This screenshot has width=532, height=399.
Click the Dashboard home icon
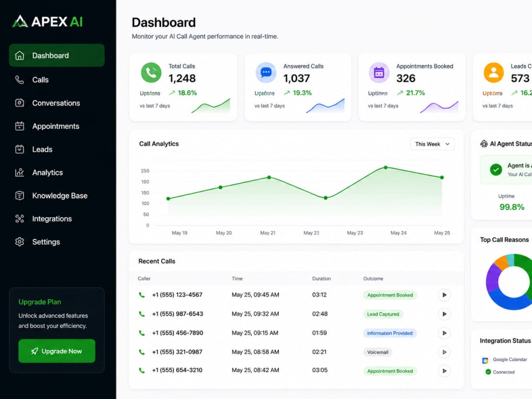[20, 55]
